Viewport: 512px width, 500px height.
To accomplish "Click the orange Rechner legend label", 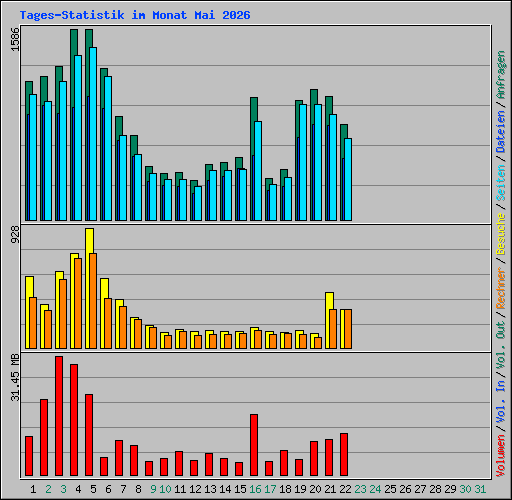I will [501, 288].
